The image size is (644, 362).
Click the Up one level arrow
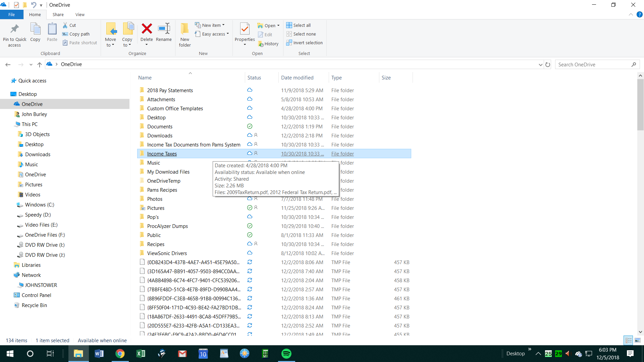(x=40, y=64)
